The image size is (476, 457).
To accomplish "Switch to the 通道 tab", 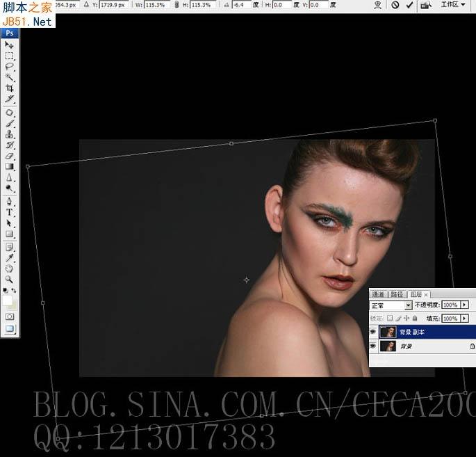I will [x=378, y=294].
